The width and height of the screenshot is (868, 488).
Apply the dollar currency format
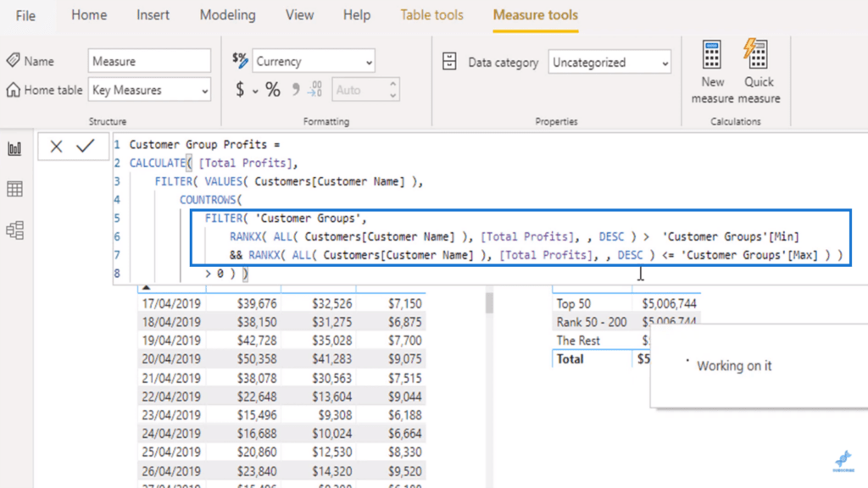240,90
